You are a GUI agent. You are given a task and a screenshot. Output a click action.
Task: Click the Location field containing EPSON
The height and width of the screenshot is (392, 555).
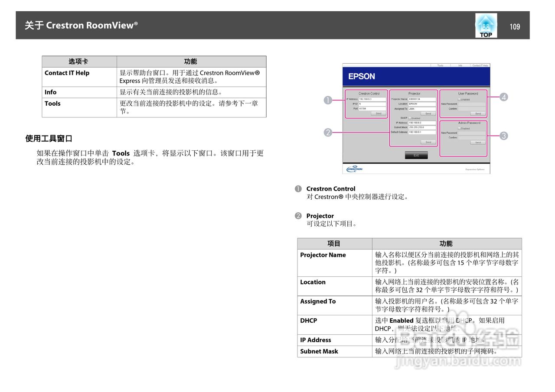pos(422,104)
